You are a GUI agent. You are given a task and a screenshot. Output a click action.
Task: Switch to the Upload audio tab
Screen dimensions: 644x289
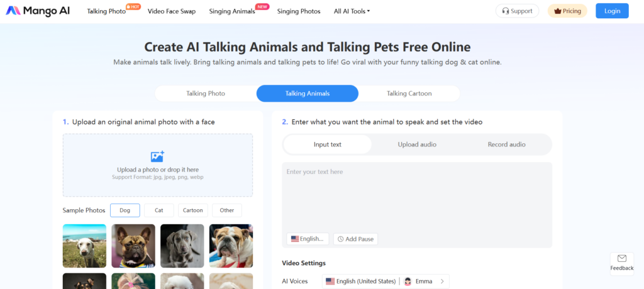417,144
